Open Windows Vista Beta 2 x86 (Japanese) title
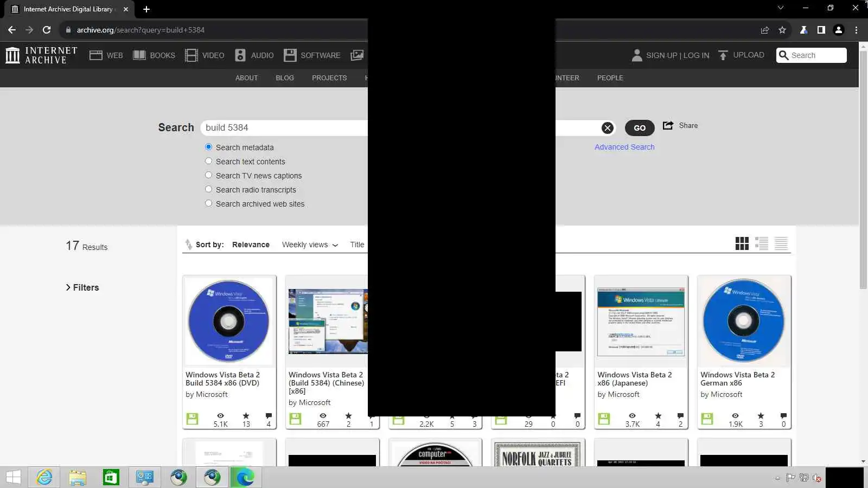 [634, 379]
